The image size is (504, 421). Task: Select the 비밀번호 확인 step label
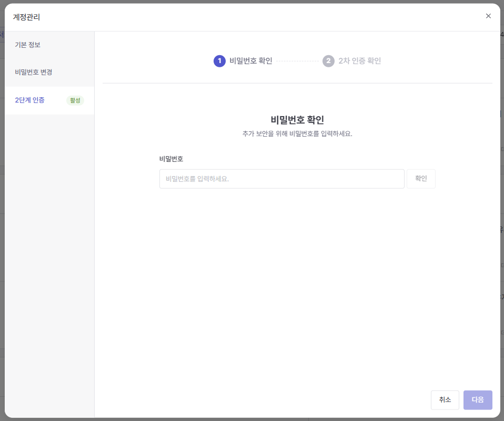251,61
